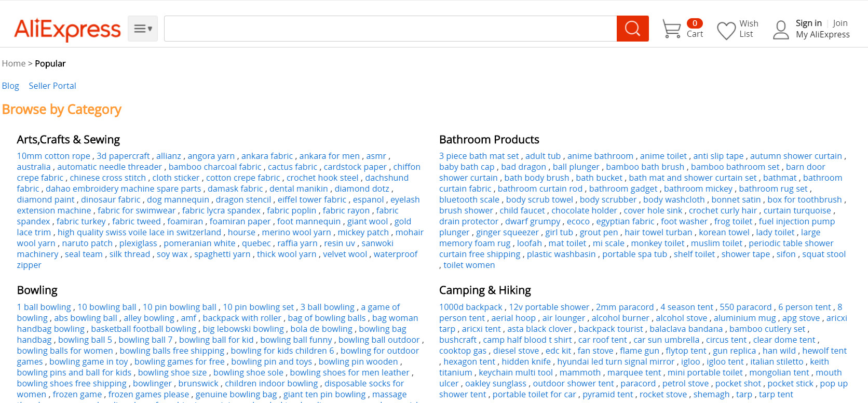Select the 3 piece bath mat set link
The image size is (868, 403).
coord(479,156)
